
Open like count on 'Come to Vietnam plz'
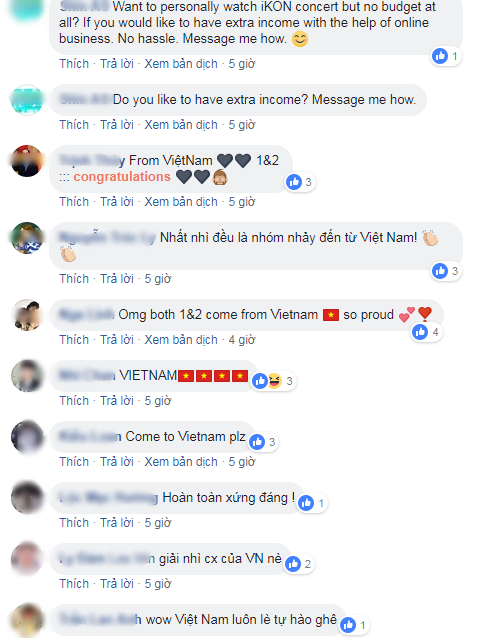point(272,442)
